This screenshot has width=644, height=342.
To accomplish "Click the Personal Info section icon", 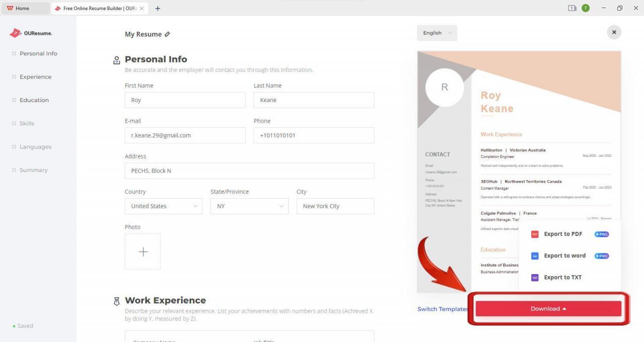I will (117, 60).
